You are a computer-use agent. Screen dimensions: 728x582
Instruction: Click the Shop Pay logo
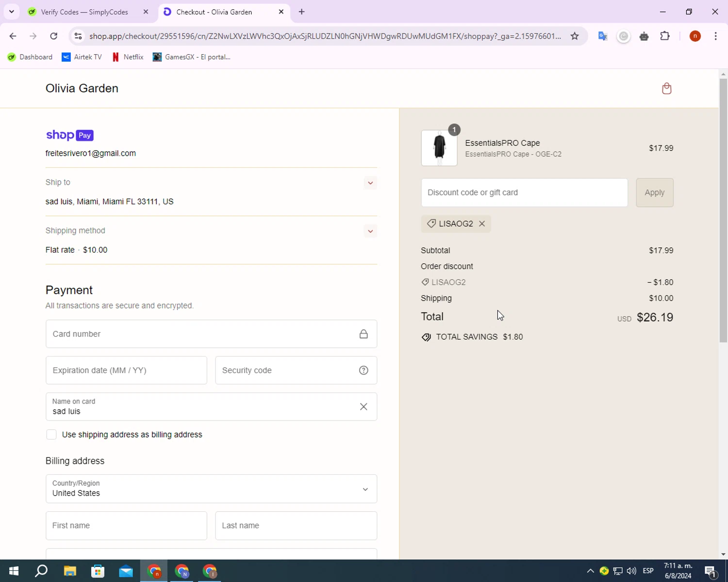click(x=69, y=135)
